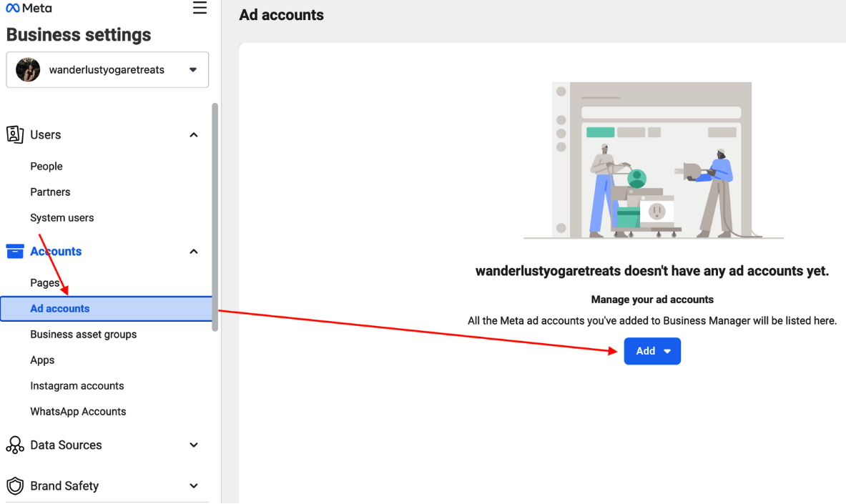The width and height of the screenshot is (846, 504).
Task: Click the Brand Safety shield icon
Action: (x=15, y=486)
